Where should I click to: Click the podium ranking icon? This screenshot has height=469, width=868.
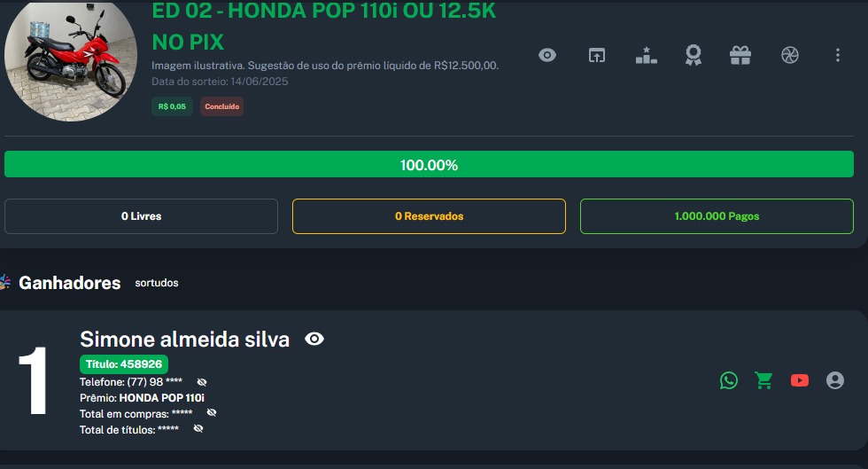646,55
